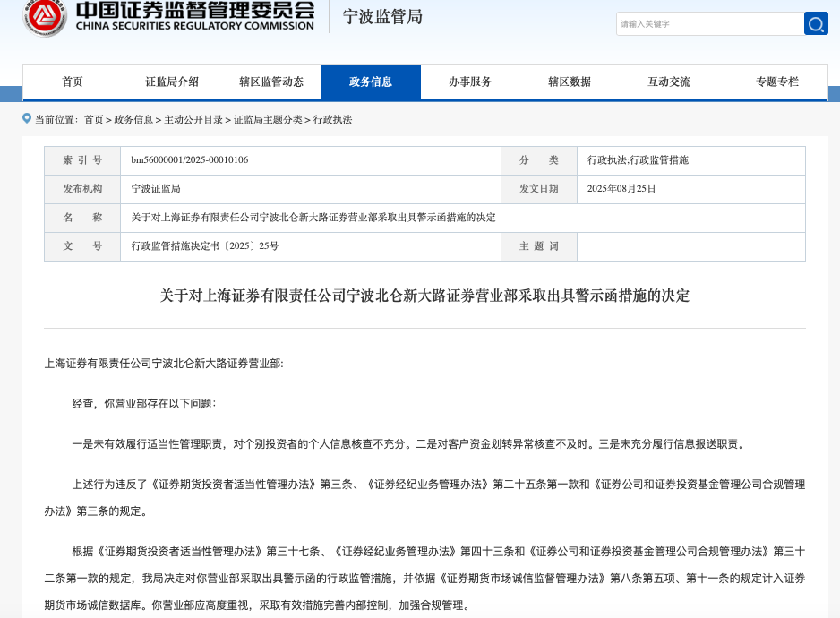840x618 pixels.
Task: Click the 发布机构 label cell
Action: (x=82, y=189)
